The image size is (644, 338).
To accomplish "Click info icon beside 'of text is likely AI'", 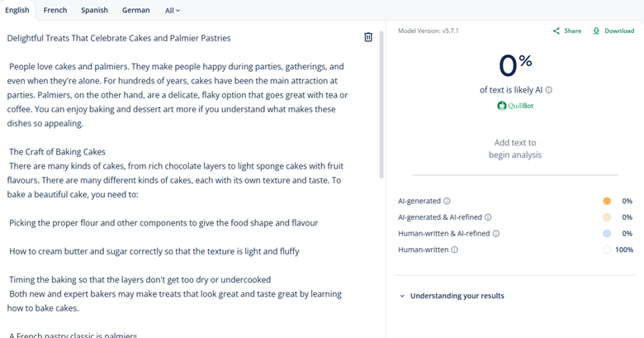I will (x=549, y=90).
